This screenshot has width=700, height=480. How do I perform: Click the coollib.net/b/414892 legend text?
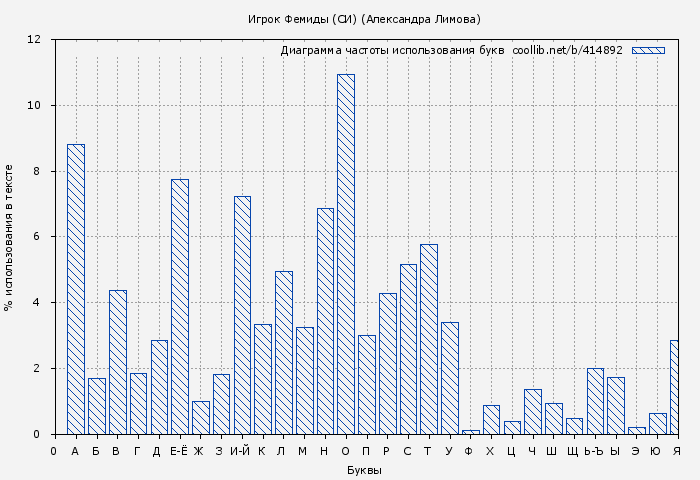[x=567, y=50]
